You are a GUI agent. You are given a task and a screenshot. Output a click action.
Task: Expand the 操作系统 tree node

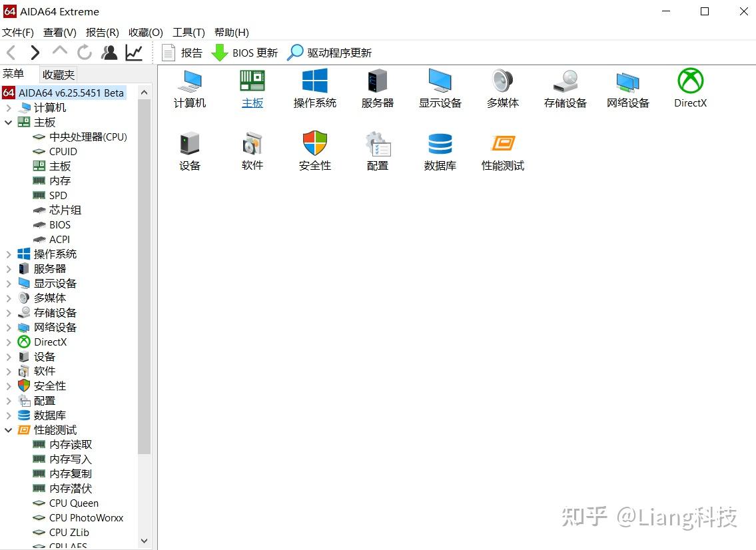pos(8,254)
